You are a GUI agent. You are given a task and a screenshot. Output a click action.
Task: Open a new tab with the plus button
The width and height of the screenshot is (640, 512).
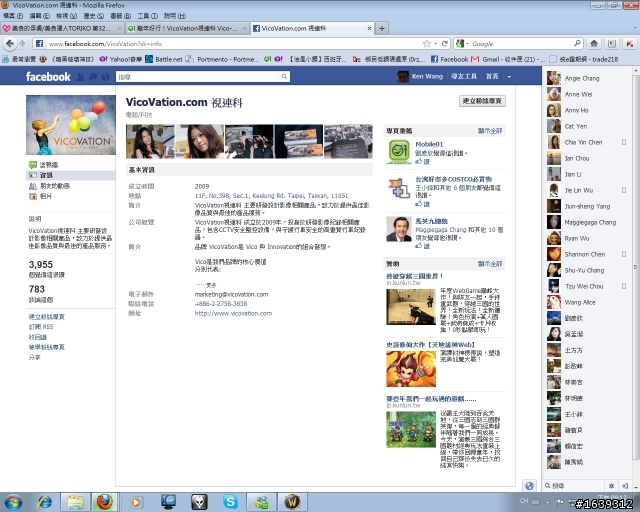pos(382,28)
